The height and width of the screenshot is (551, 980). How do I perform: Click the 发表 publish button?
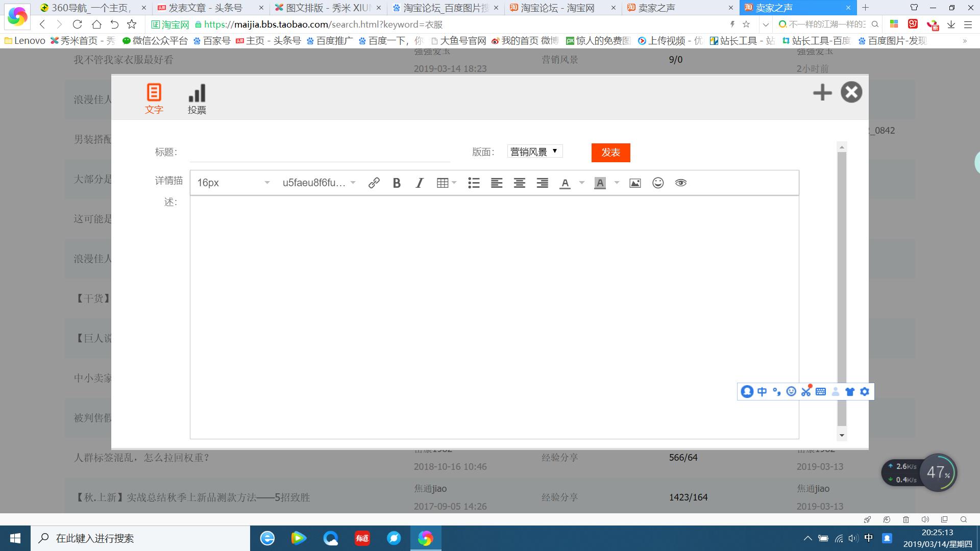[x=610, y=153]
